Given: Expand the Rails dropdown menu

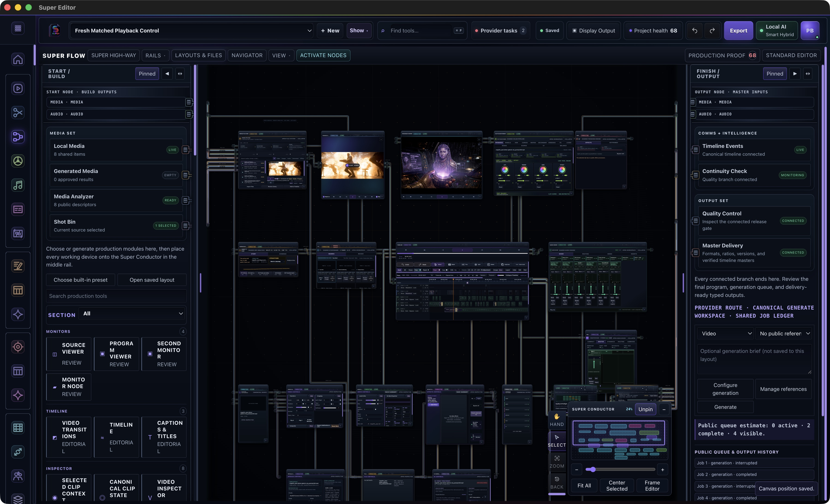Looking at the screenshot, I should [x=155, y=55].
